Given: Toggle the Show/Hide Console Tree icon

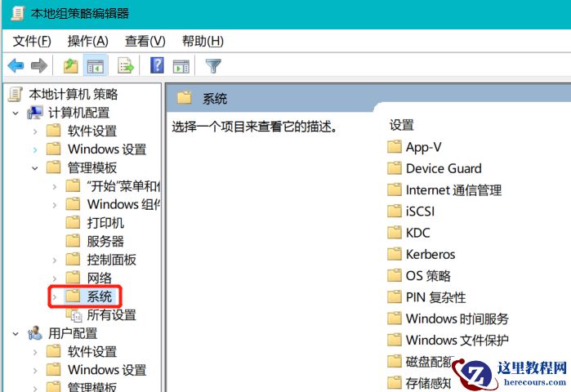Looking at the screenshot, I should tap(95, 66).
